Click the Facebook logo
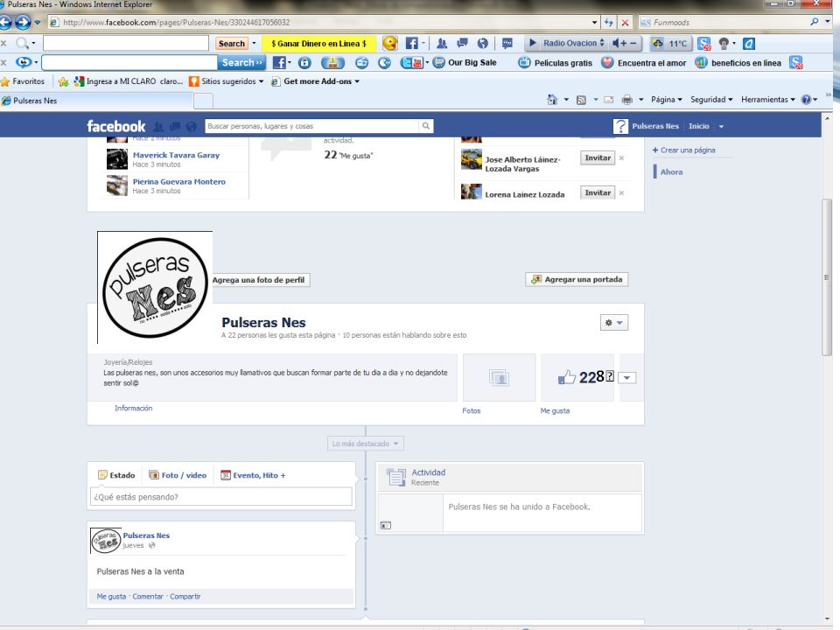This screenshot has height=630, width=840. coord(116,126)
